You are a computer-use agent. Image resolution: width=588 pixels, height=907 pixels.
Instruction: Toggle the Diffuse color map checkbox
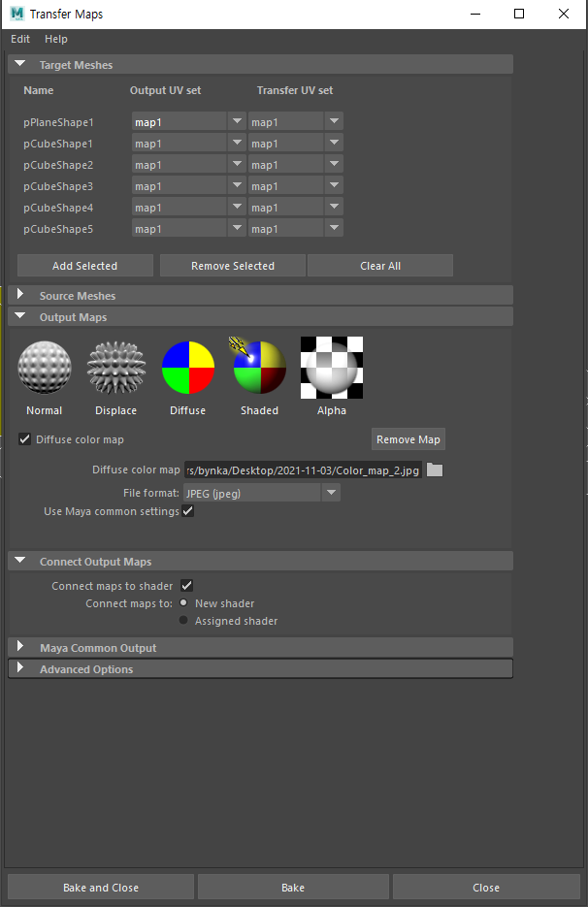[25, 439]
